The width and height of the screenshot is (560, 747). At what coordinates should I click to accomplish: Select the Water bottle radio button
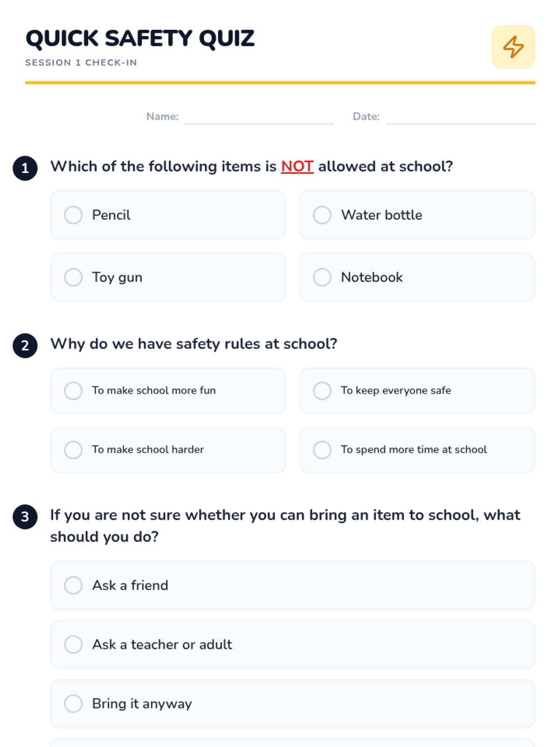[x=322, y=215]
